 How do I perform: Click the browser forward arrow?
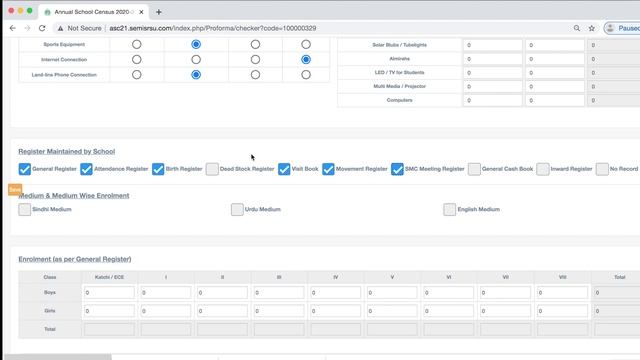[x=27, y=28]
